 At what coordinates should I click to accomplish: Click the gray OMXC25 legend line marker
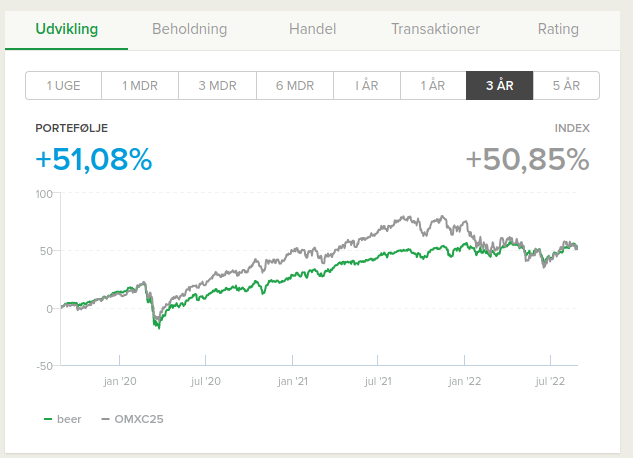tap(105, 419)
